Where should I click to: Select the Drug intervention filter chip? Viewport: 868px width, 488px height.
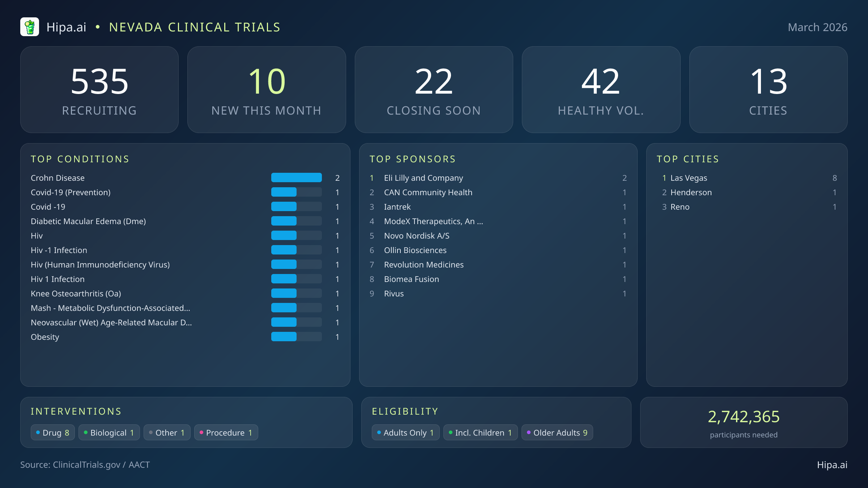(52, 432)
